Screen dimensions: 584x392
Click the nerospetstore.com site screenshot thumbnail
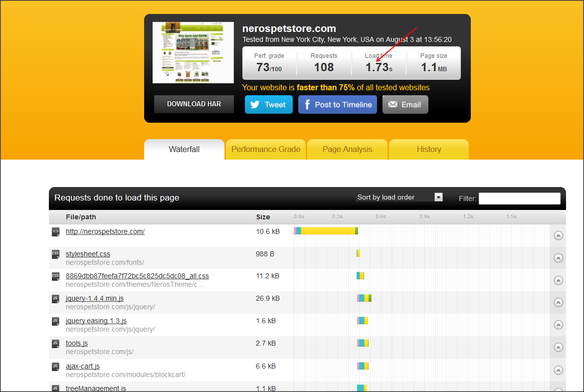pos(194,52)
